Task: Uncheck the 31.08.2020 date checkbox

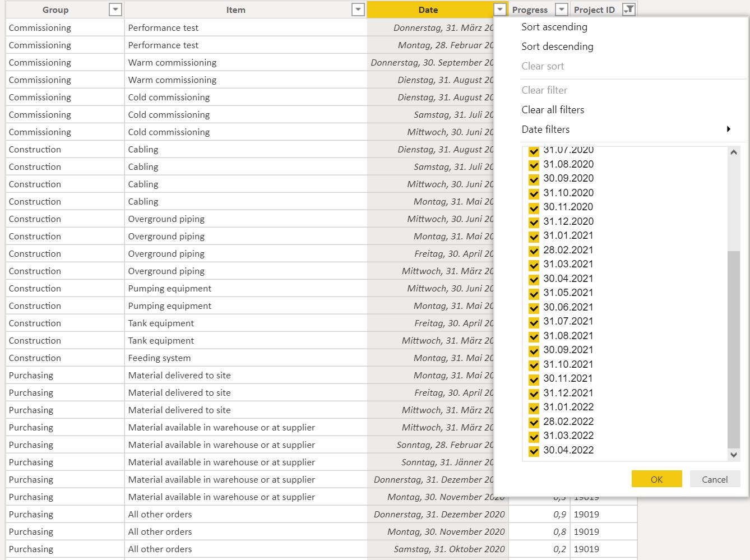Action: 534,165
